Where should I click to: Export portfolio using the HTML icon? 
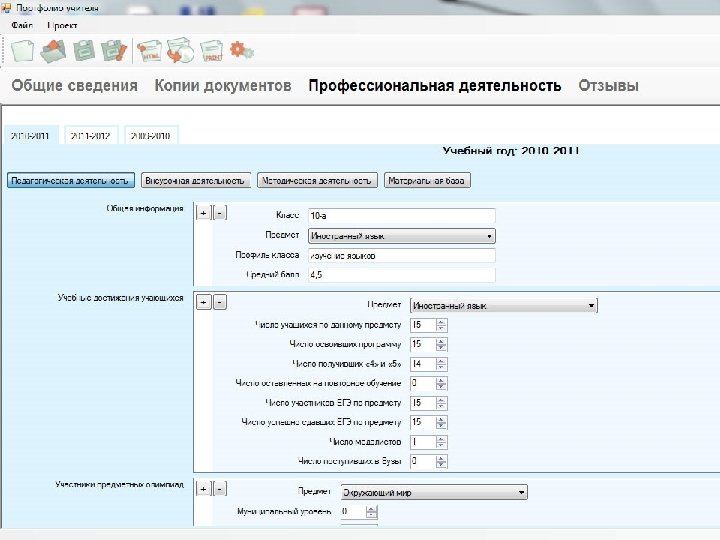149,51
